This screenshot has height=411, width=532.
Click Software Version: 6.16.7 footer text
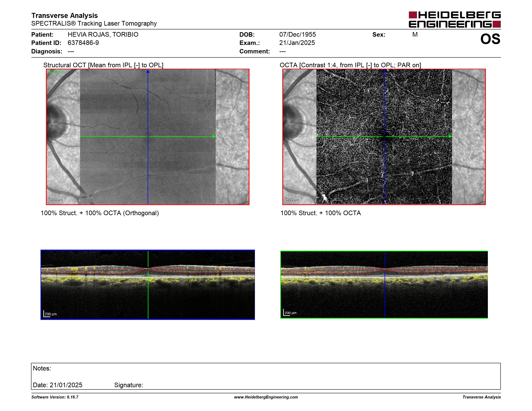(55, 397)
